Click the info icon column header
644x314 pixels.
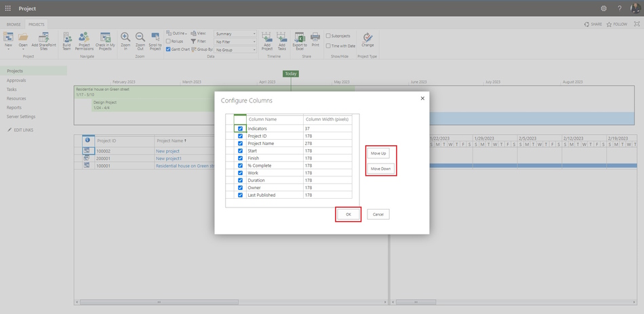point(87,140)
